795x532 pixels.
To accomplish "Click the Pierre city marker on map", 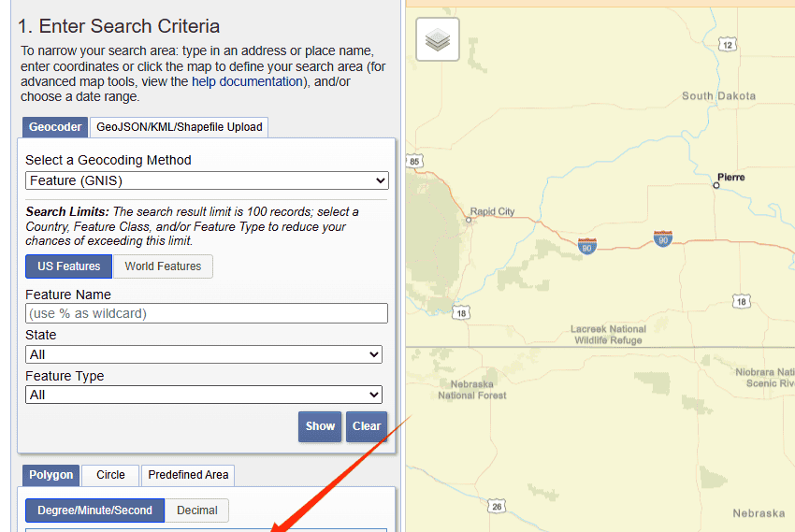I will coord(716,185).
